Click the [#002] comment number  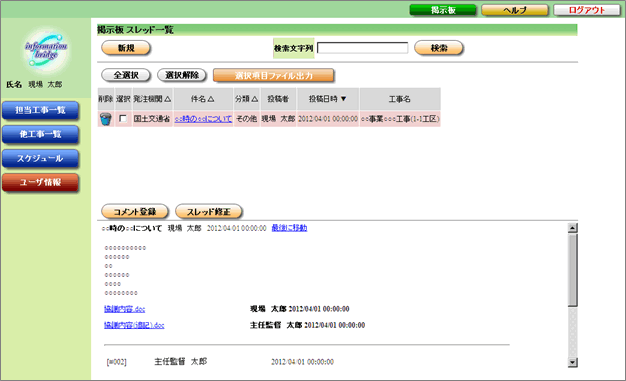click(117, 362)
